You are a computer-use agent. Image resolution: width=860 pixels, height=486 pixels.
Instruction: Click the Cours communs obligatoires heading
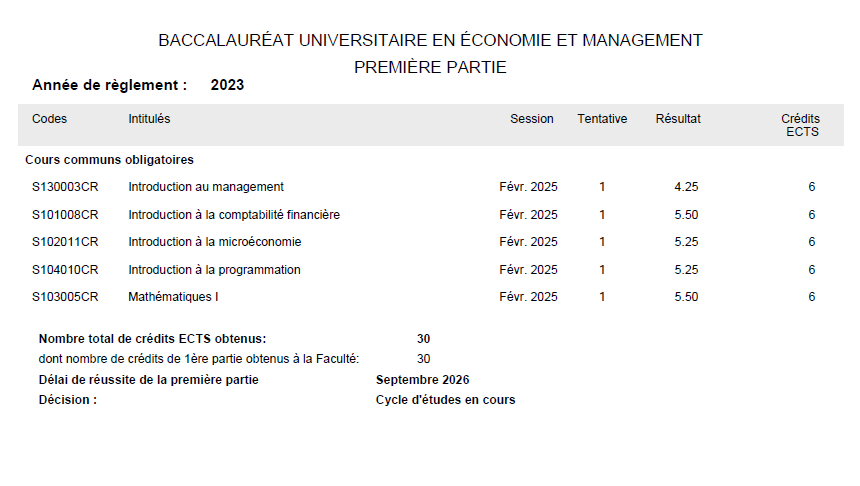click(109, 160)
